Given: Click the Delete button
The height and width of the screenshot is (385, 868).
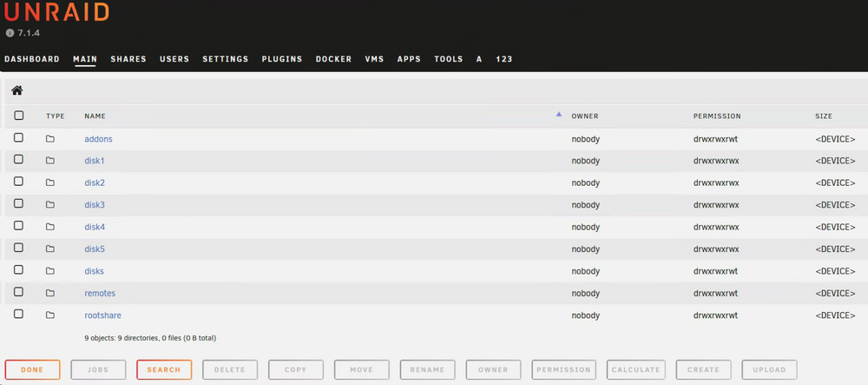Looking at the screenshot, I should pos(230,369).
